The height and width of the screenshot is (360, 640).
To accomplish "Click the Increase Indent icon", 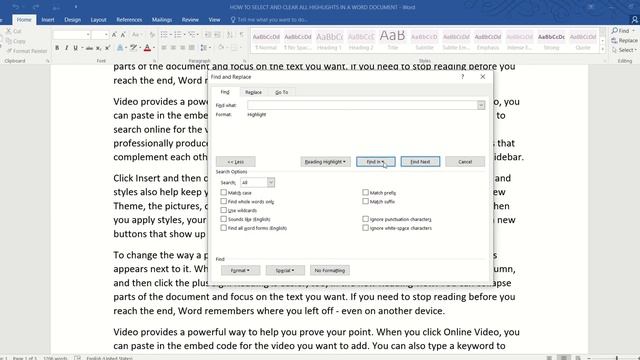I will (x=217, y=35).
